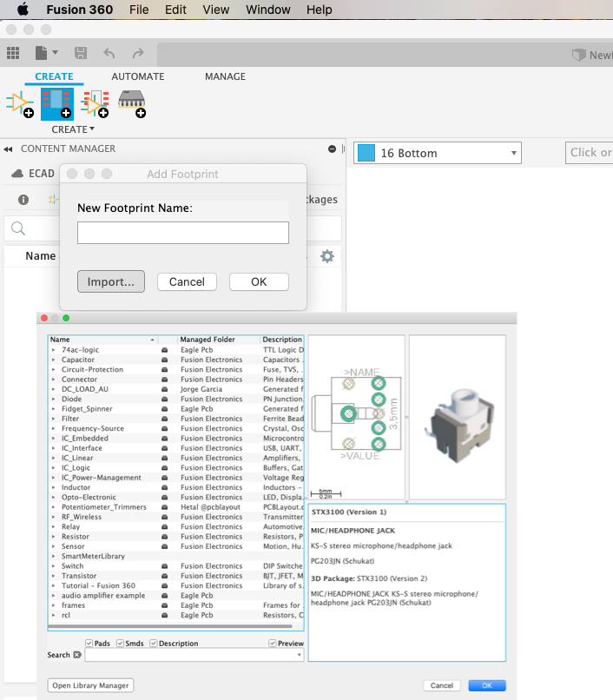Cancel the library footprint browser
This screenshot has height=700, width=613.
pyautogui.click(x=442, y=685)
